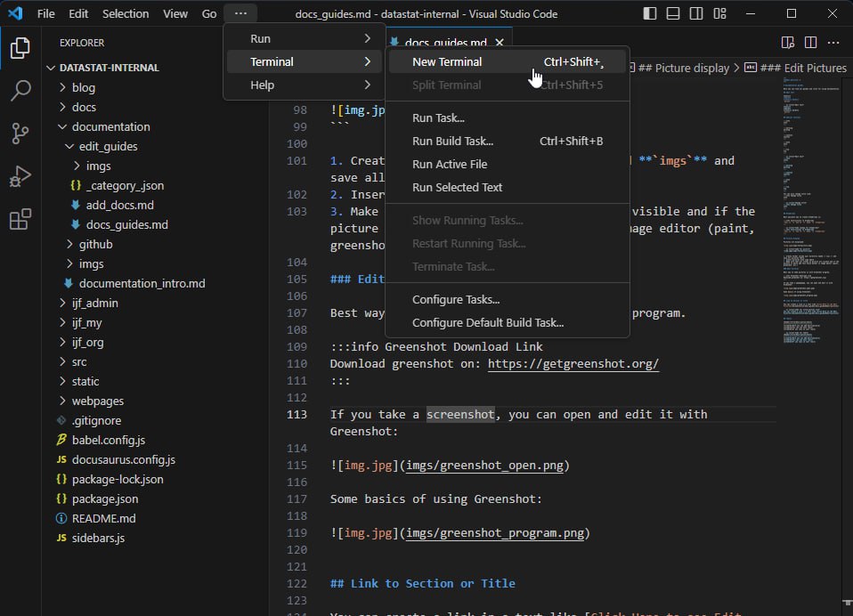This screenshot has height=616, width=853.
Task: Toggle the primary side bar layout icon
Action: [x=649, y=13]
